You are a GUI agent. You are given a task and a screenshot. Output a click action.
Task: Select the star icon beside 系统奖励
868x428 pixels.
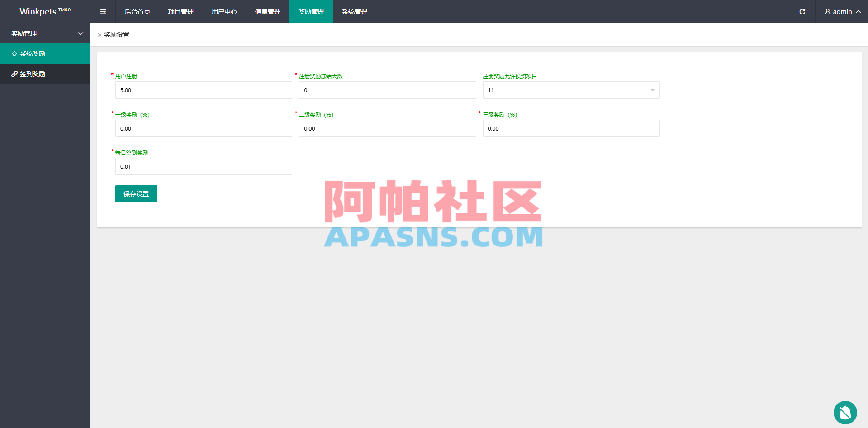pyautogui.click(x=14, y=53)
